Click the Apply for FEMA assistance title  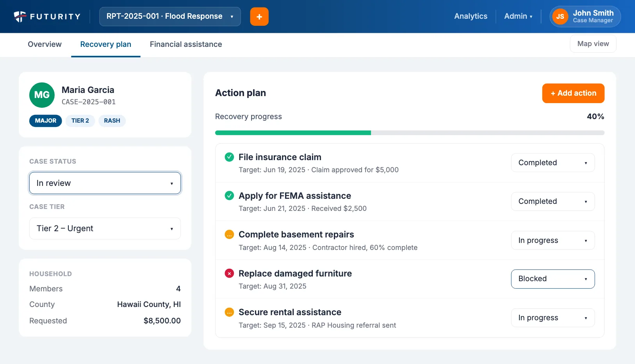click(x=295, y=196)
